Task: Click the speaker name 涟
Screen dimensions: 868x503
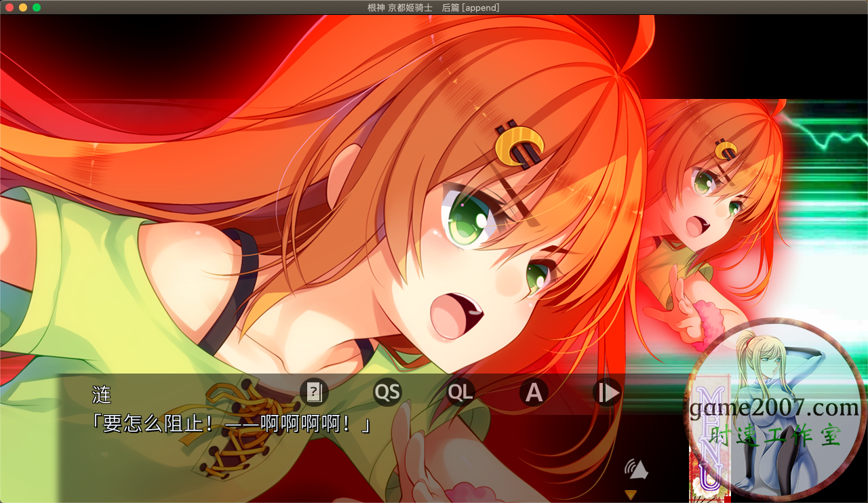Action: click(101, 395)
